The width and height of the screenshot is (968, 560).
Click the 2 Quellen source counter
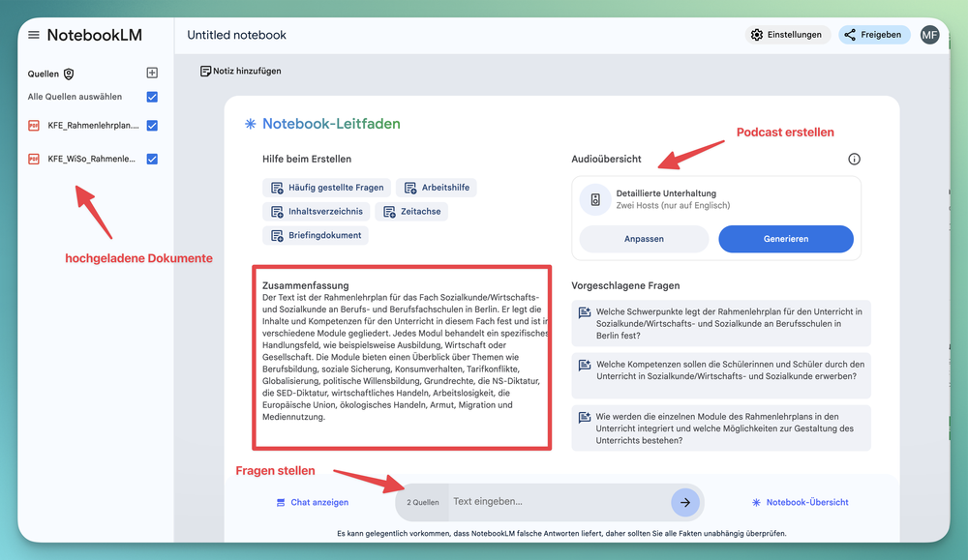click(x=423, y=502)
